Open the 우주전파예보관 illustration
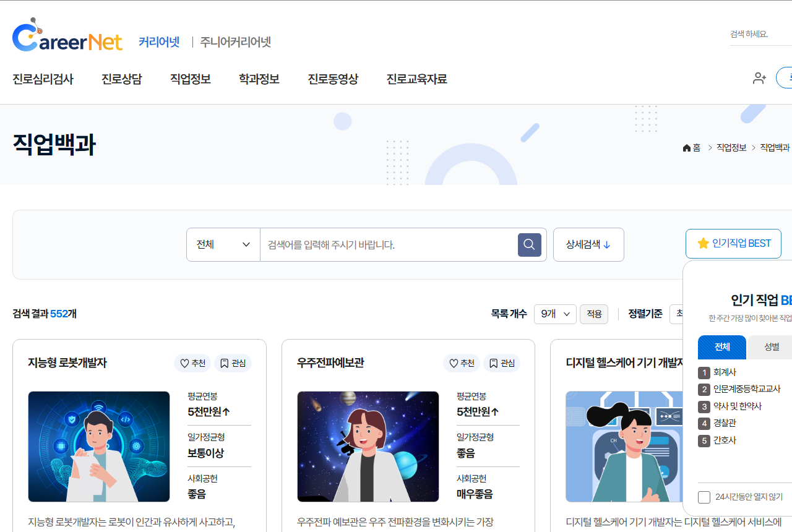The width and height of the screenshot is (792, 532). click(x=368, y=447)
